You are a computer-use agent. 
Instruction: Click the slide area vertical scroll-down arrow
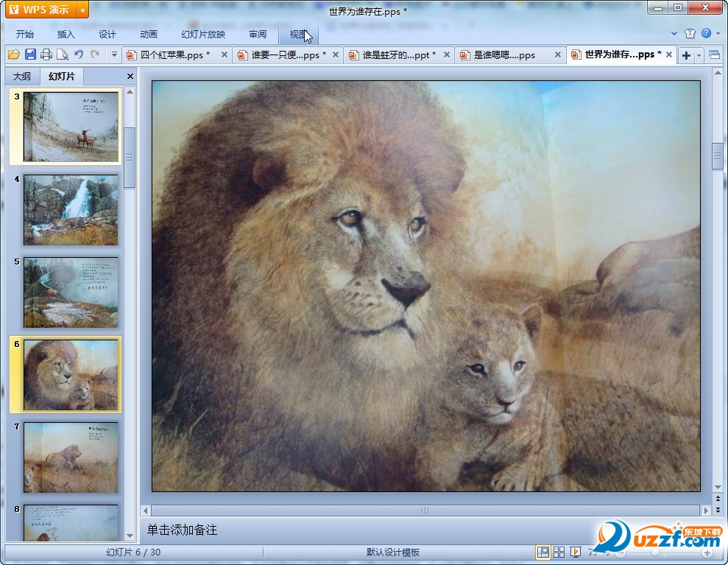pyautogui.click(x=718, y=488)
